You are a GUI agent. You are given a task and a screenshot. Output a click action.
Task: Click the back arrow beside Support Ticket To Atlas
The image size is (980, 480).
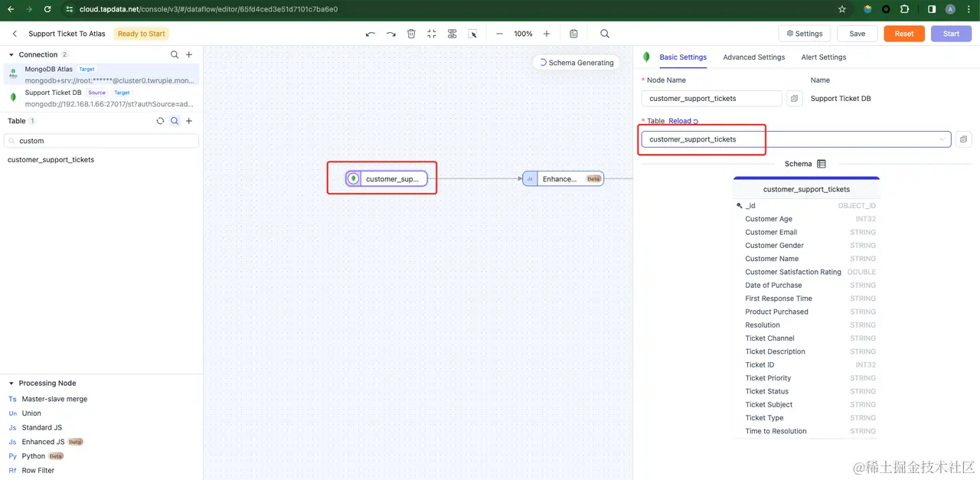point(15,34)
